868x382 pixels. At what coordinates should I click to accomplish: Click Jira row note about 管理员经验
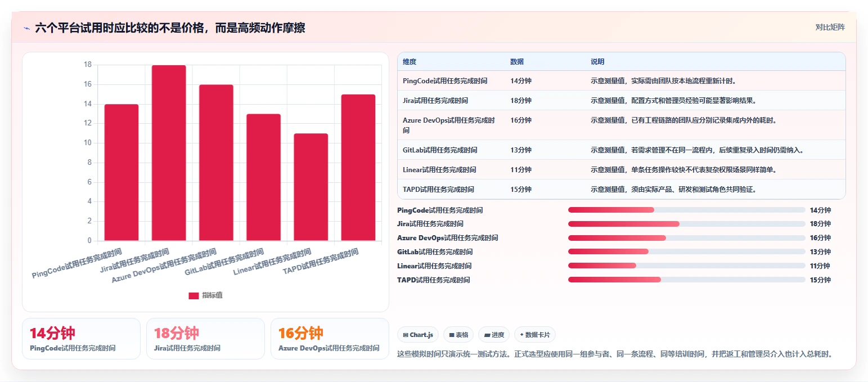(x=673, y=101)
